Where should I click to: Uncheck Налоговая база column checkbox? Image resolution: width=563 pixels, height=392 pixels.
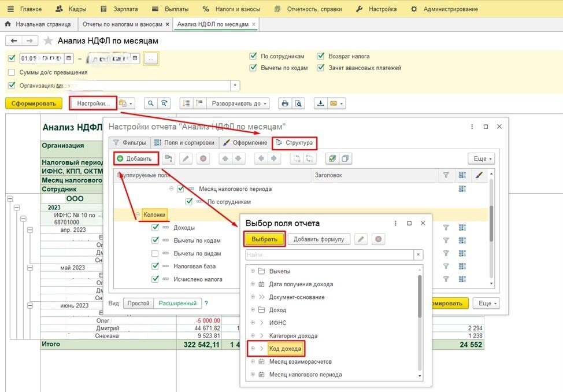point(155,266)
